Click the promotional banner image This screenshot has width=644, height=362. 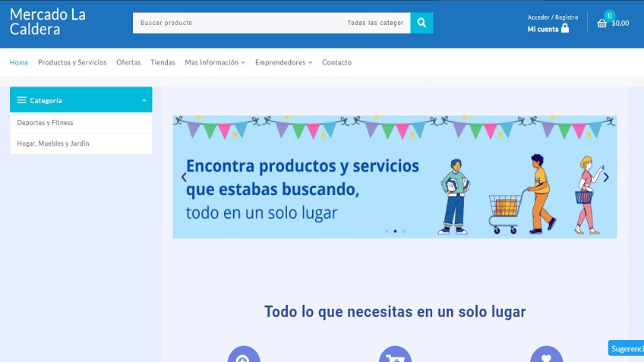click(x=395, y=177)
